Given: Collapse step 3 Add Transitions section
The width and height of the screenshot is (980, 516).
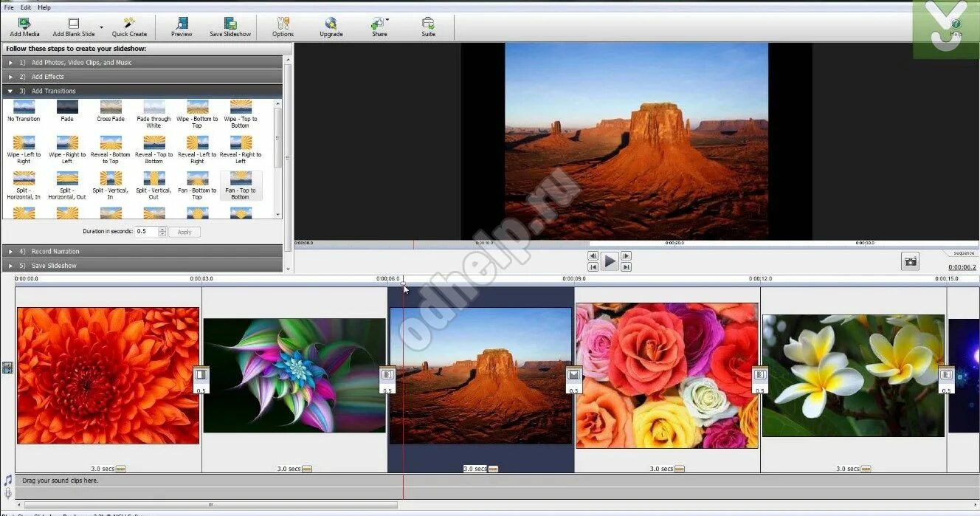Looking at the screenshot, I should [142, 91].
